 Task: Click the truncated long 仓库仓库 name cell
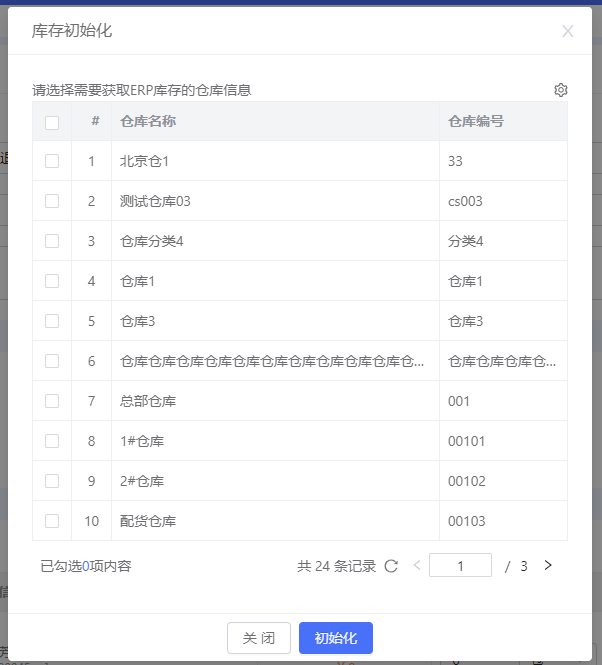[x=275, y=361]
